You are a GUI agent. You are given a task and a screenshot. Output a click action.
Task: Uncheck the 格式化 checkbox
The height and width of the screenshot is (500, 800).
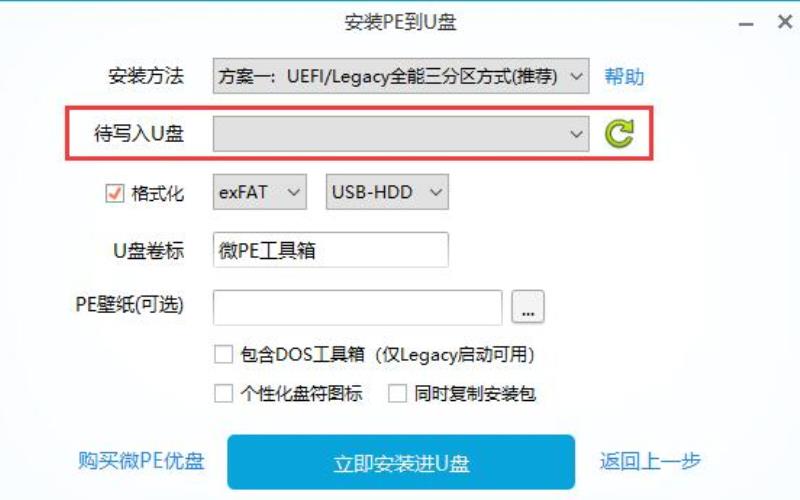(115, 193)
